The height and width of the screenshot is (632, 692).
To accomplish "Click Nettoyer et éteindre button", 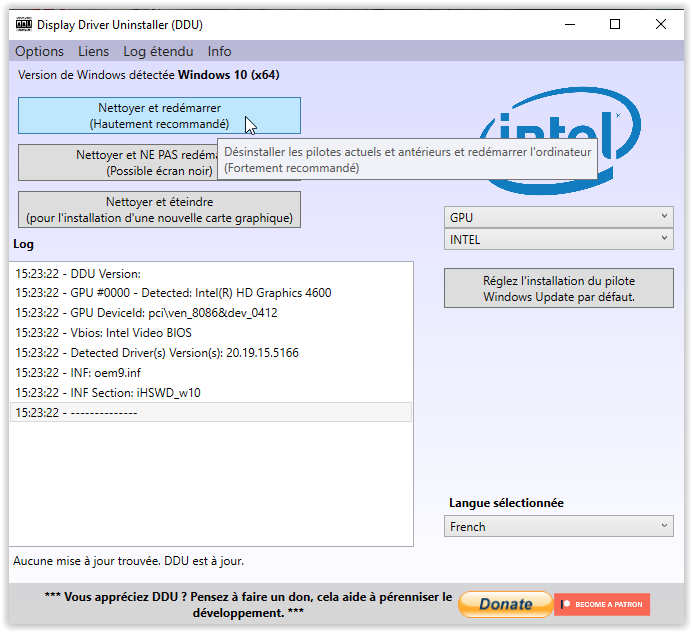I will (159, 210).
